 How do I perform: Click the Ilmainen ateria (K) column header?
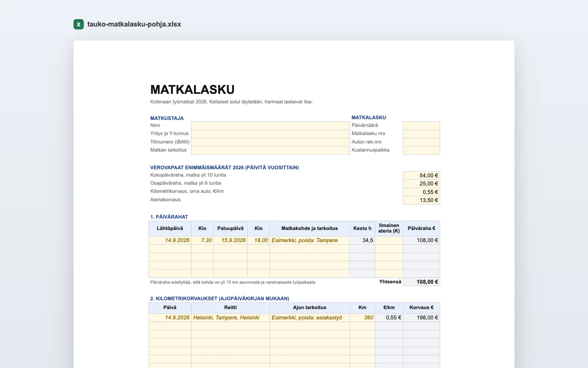(x=389, y=229)
